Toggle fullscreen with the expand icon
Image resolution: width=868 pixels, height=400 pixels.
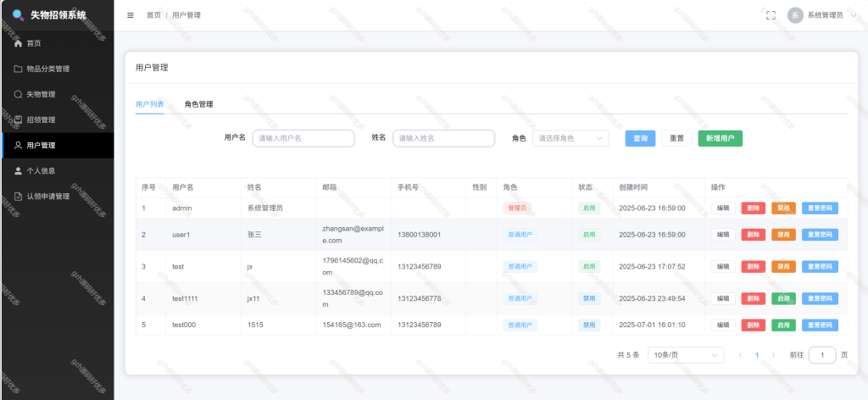click(x=771, y=15)
